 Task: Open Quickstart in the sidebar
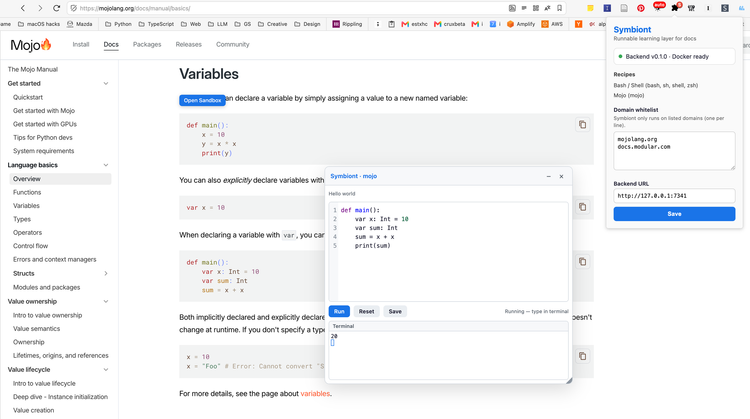point(28,97)
